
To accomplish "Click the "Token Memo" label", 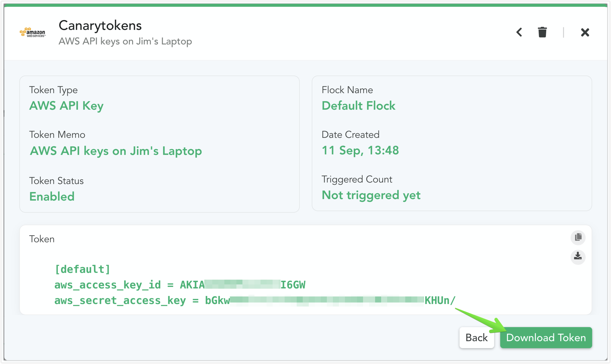I will tap(57, 135).
